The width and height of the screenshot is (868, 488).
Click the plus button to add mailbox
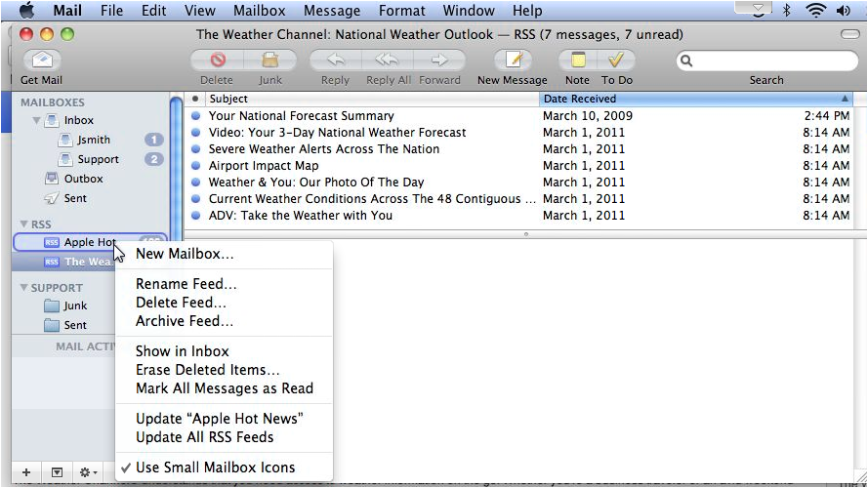click(x=26, y=472)
